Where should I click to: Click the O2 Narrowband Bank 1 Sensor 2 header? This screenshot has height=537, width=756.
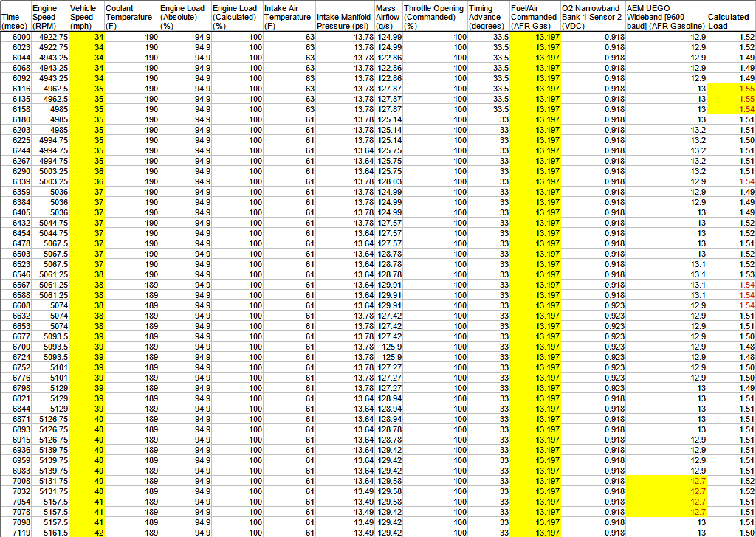pyautogui.click(x=592, y=17)
